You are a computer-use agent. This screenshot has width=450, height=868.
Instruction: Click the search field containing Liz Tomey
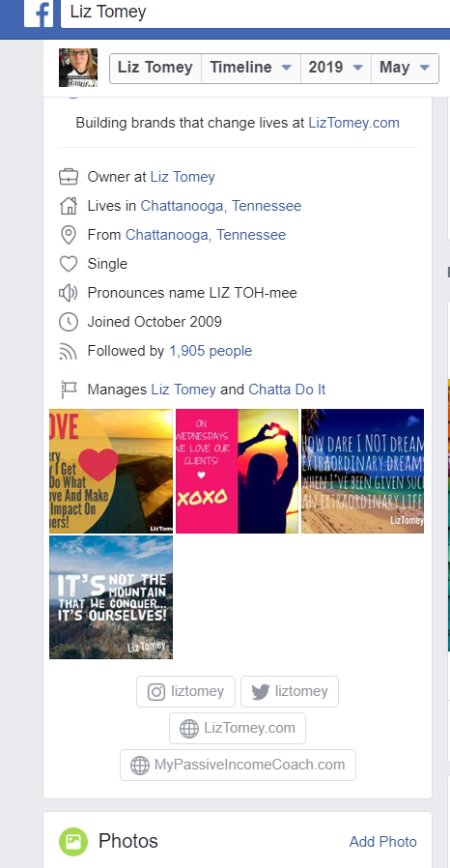[x=255, y=13]
